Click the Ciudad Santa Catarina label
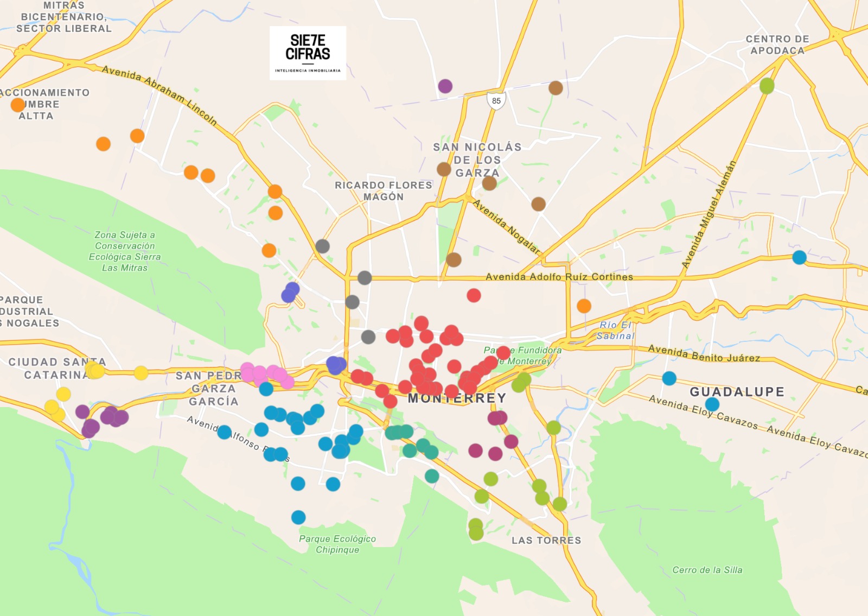 (57, 369)
